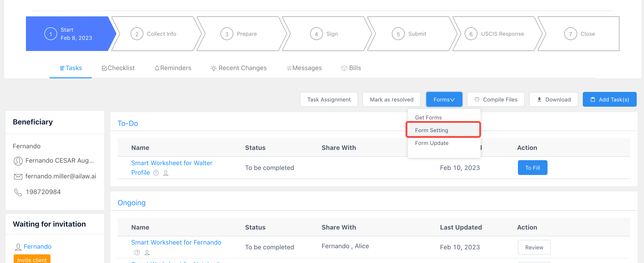644x263 pixels.
Task: Select Form Update menu option
Action: click(432, 143)
